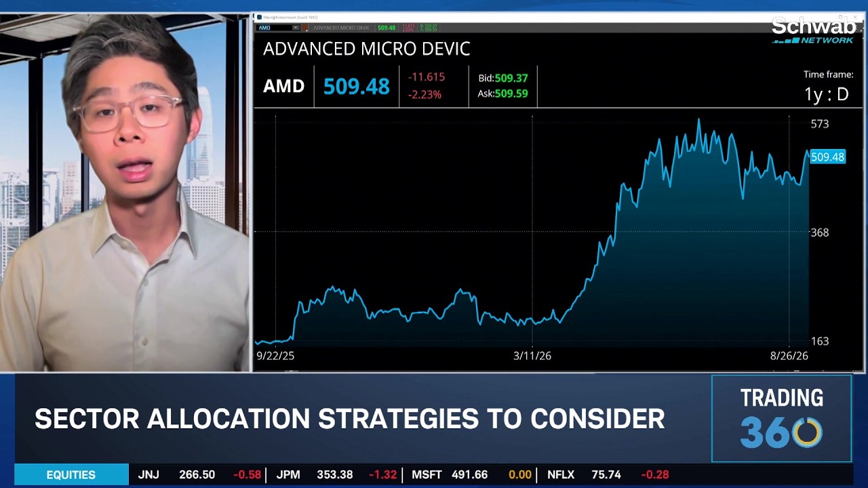Open the symbol dropdown arrow beside AMD field

pos(296,28)
